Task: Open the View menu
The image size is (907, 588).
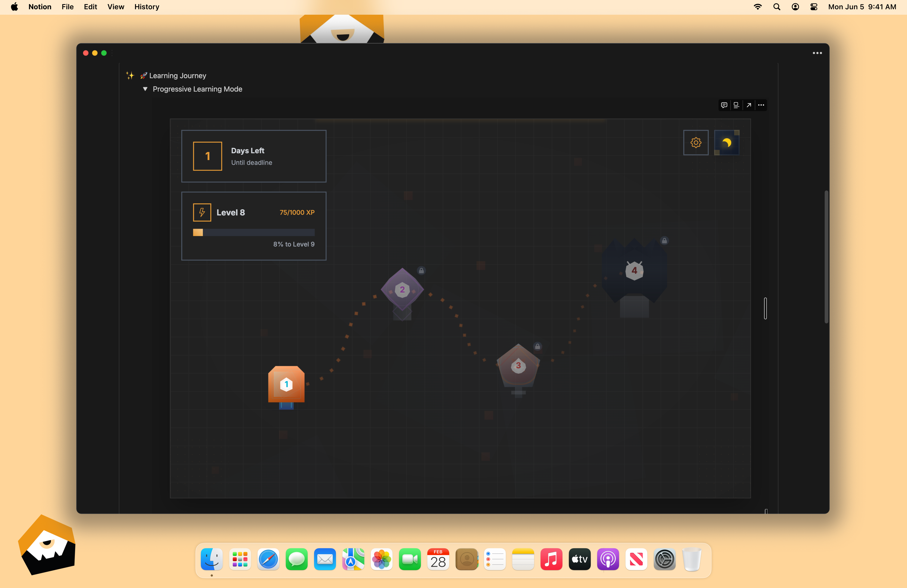Action: [115, 7]
